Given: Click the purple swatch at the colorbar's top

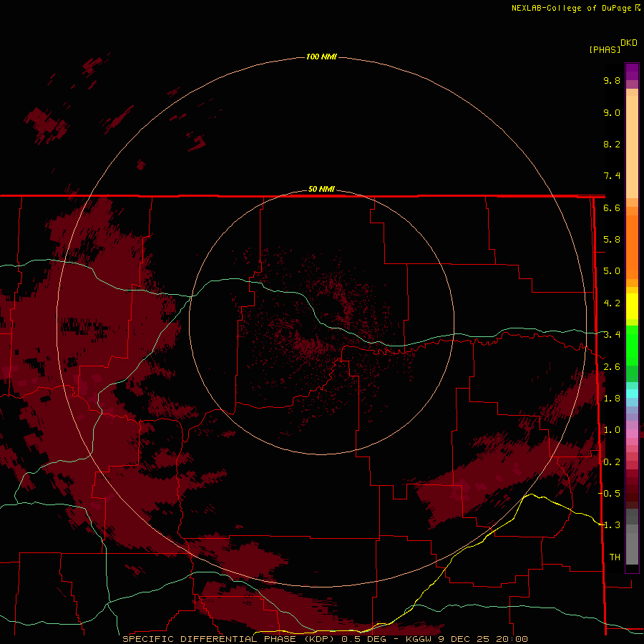Looking at the screenshot, I should click(632, 72).
